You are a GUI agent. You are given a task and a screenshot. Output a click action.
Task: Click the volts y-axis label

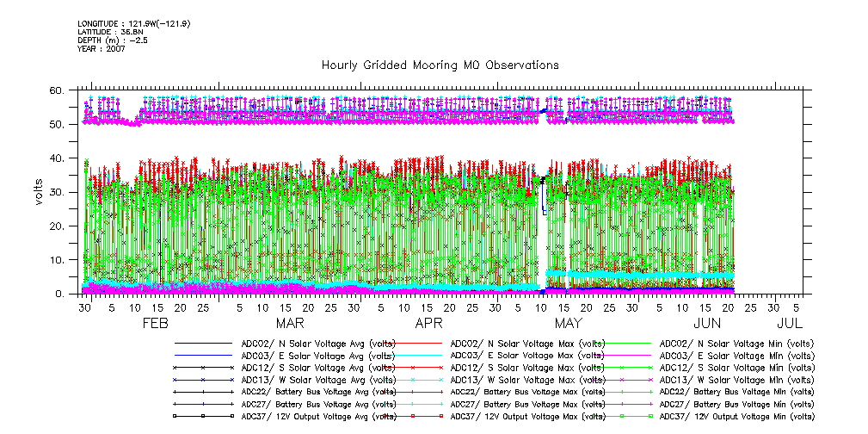(39, 191)
